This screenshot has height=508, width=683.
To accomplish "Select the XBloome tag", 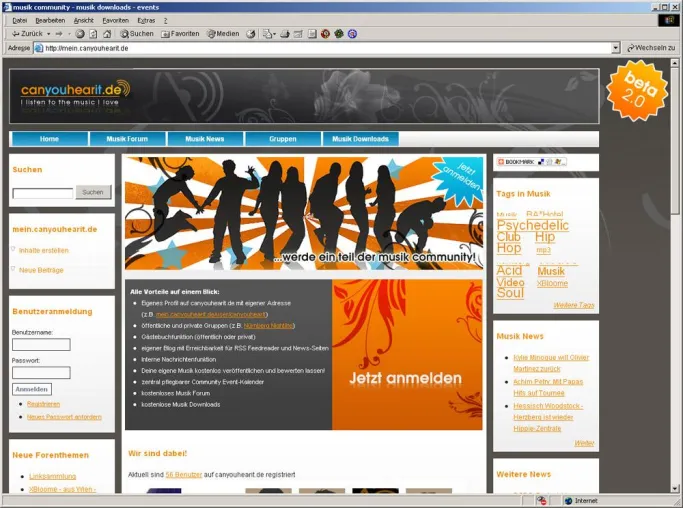I will tap(552, 284).
